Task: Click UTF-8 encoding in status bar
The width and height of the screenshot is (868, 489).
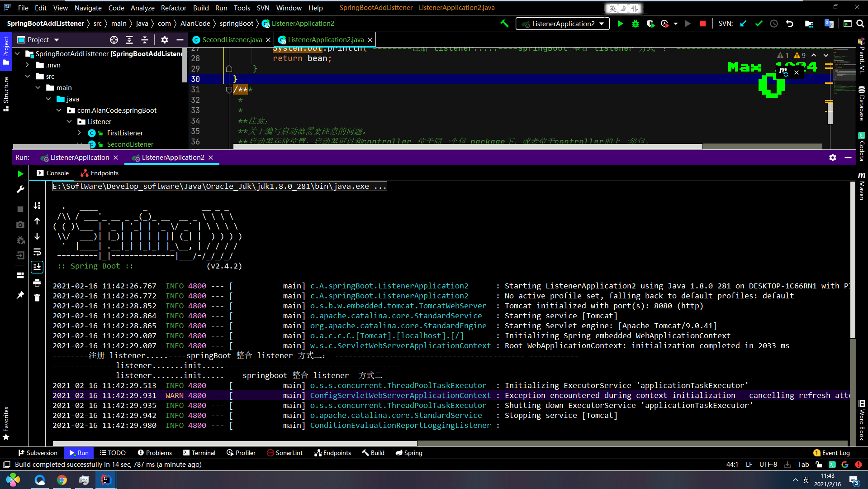Action: 768,465
